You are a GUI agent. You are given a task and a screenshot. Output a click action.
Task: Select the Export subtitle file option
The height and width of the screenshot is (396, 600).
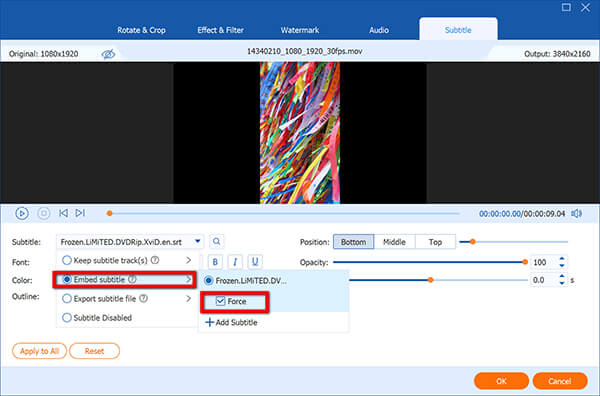(67, 298)
